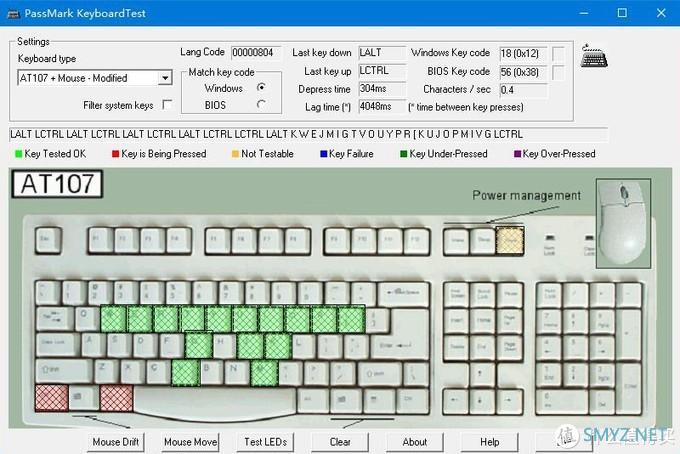
Task: Click the green K key
Action: click(277, 346)
